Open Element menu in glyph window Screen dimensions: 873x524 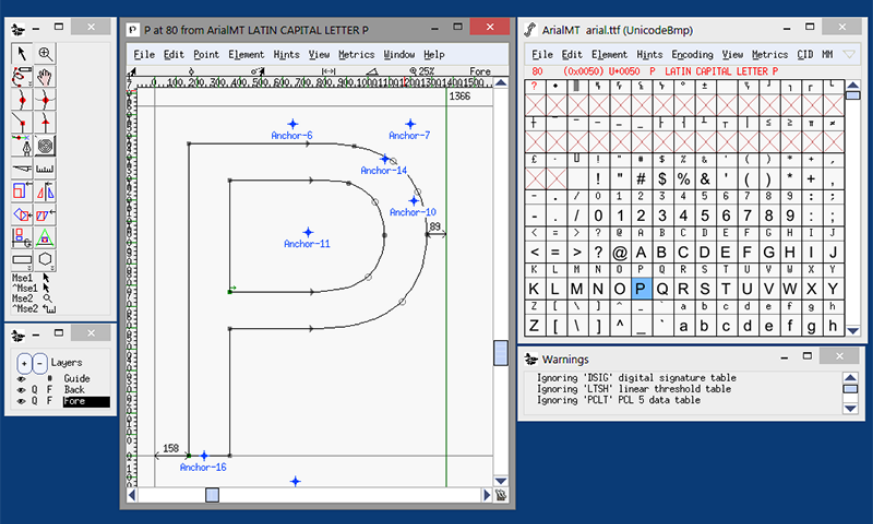click(246, 55)
